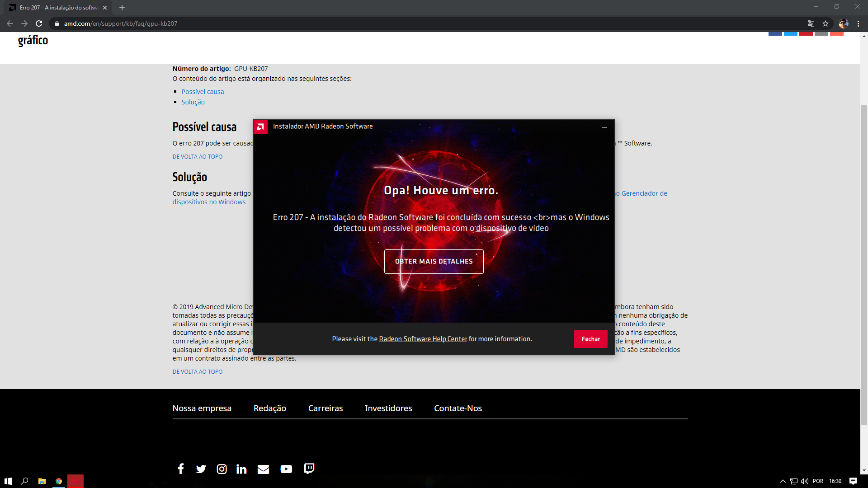Screen dimensions: 868x488
Task: Open Windows taskbar search
Action: tap(25, 481)
